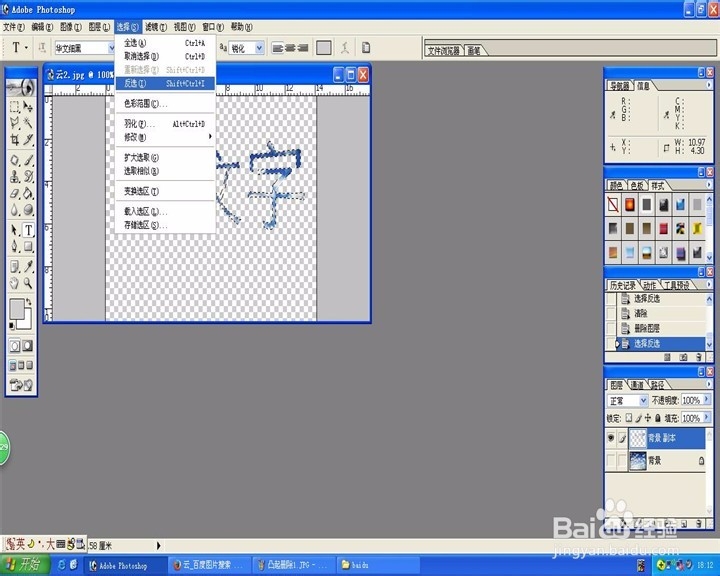Click the warp text icon in options bar
The height and width of the screenshot is (576, 720).
[345, 48]
